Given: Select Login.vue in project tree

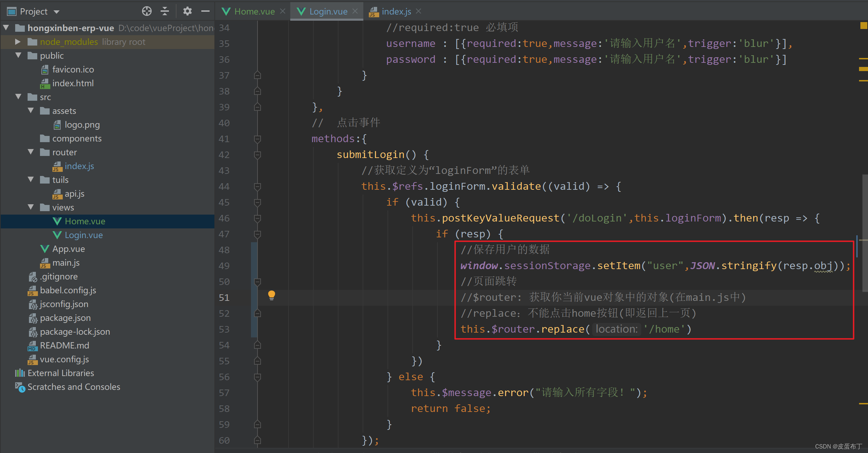Looking at the screenshot, I should (84, 235).
